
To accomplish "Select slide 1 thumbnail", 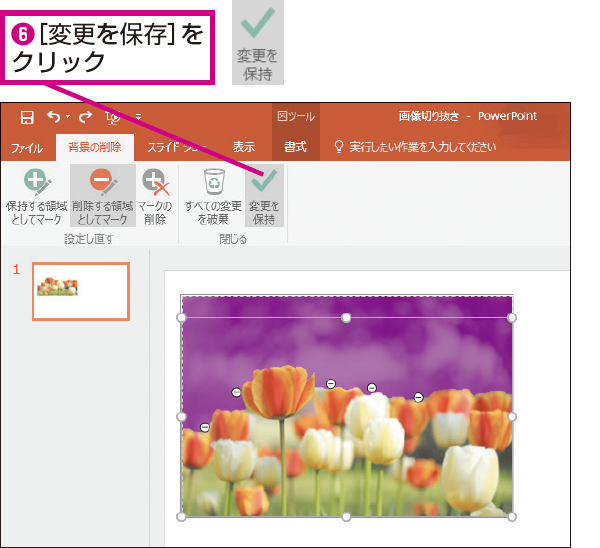I will [x=81, y=291].
